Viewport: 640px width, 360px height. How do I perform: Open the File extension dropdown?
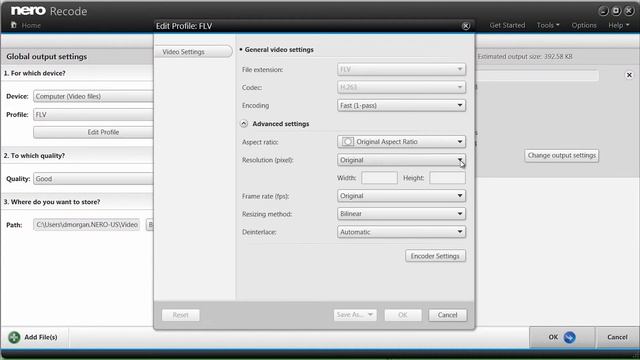[x=401, y=69]
